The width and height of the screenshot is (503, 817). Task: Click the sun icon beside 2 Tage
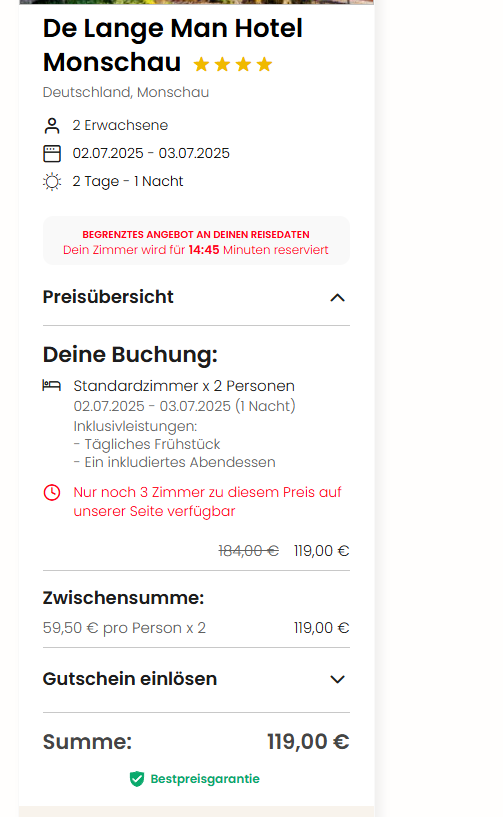52,182
